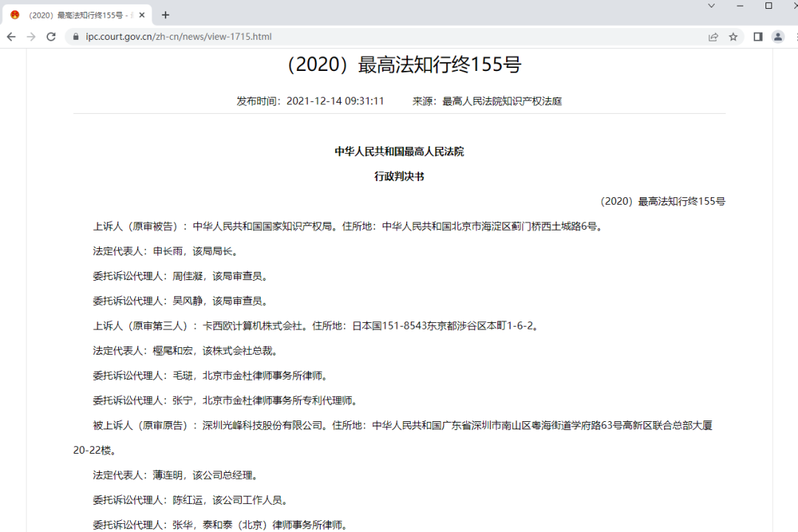Select the line naming 陈红运

point(192,500)
